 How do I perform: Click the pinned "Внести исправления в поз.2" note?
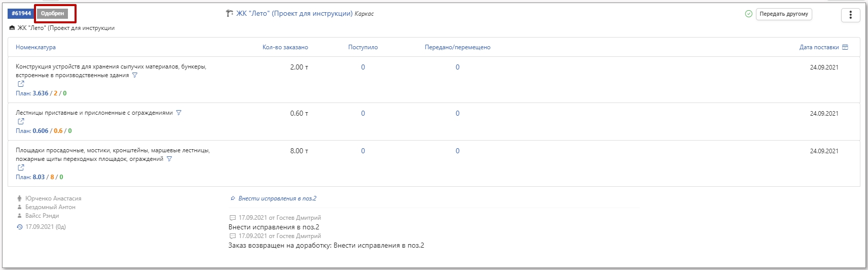pyautogui.click(x=277, y=198)
